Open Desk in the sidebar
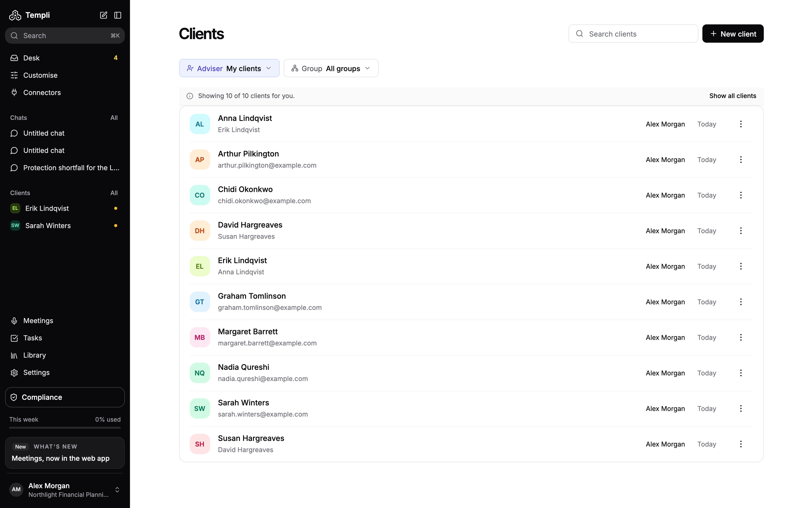The width and height of the screenshot is (812, 508). pyautogui.click(x=65, y=58)
